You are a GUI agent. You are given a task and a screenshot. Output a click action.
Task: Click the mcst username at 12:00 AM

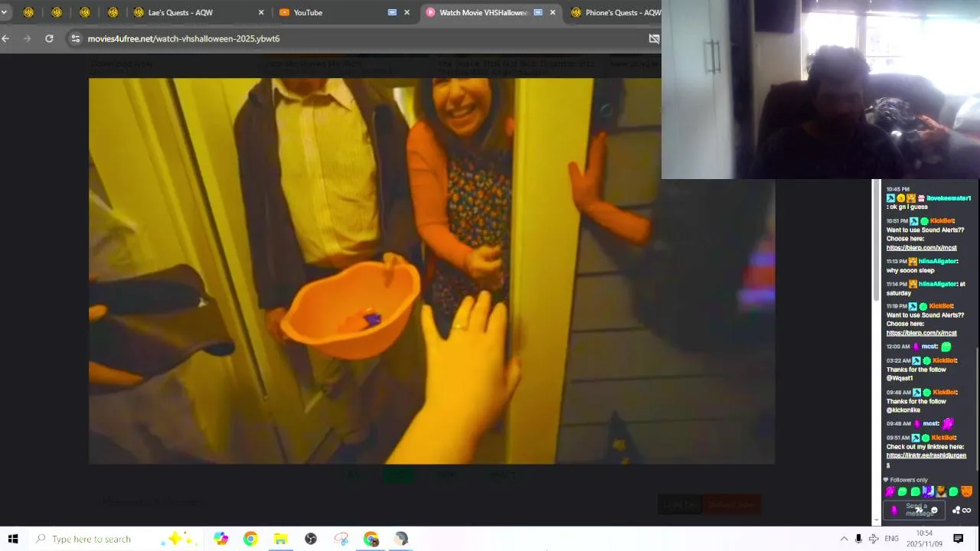coord(929,347)
